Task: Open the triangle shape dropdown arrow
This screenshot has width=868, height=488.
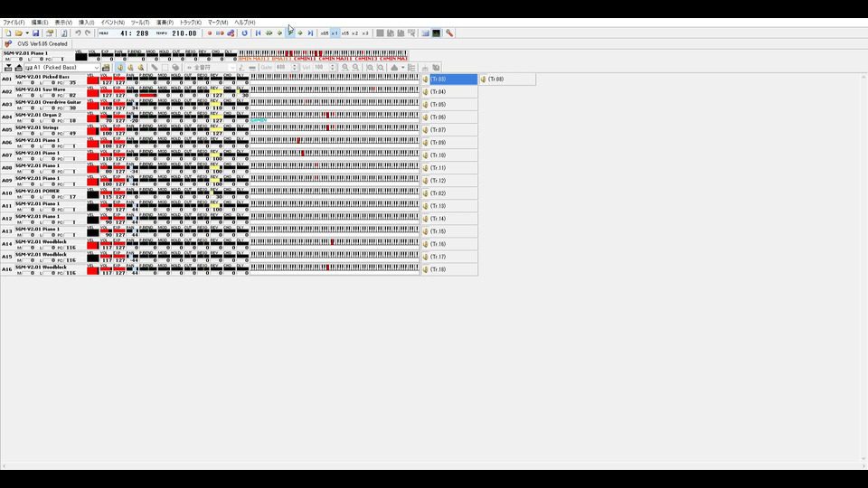Action: 402,68
